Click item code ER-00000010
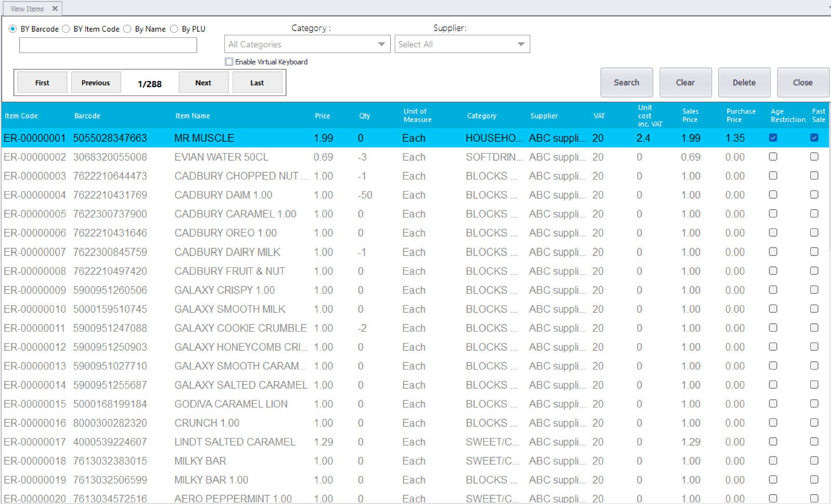This screenshot has height=504, width=831. tap(35, 309)
